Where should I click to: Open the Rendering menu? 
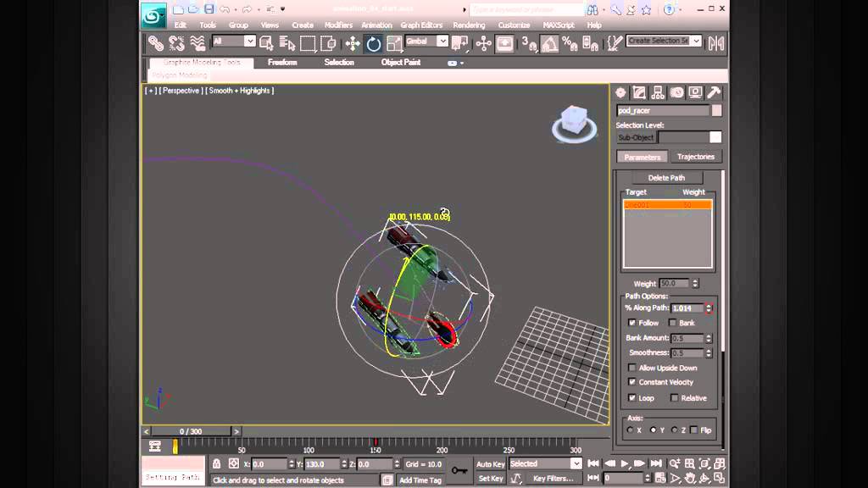tap(469, 25)
